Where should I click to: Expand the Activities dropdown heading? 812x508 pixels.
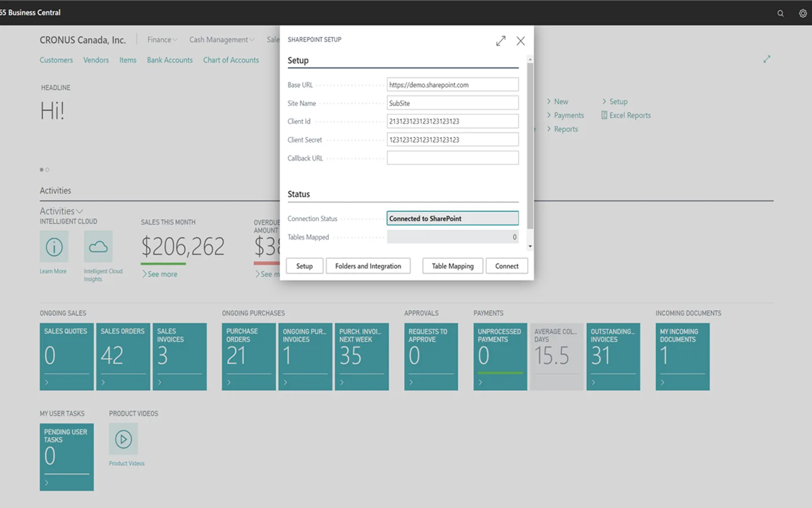pos(61,211)
